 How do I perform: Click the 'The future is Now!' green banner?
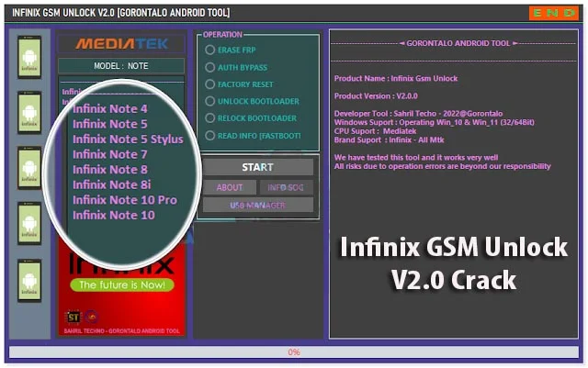click(x=122, y=285)
